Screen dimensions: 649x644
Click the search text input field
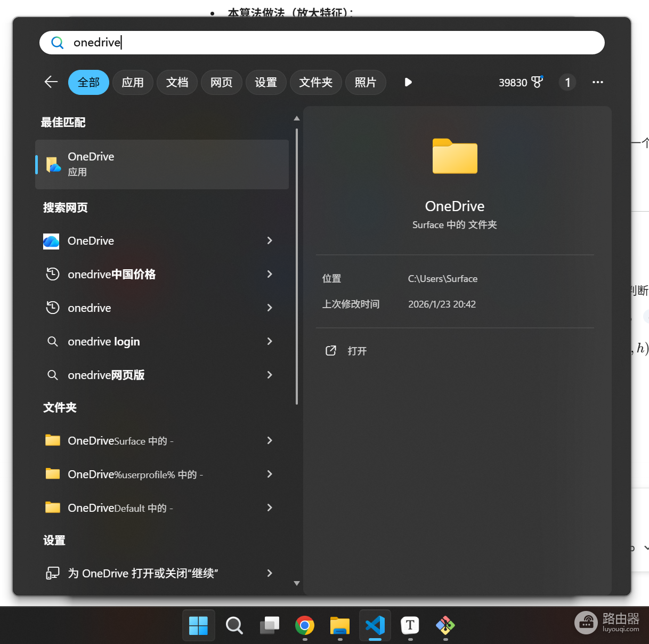[322, 43]
